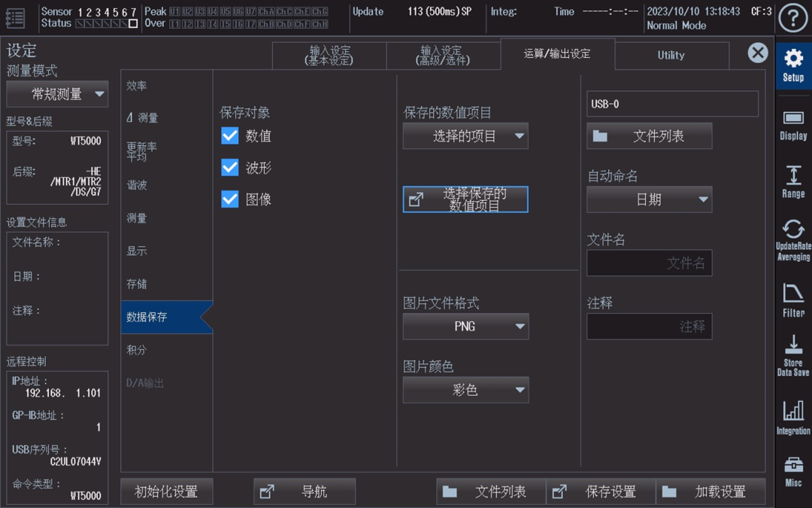Open the 选择的项目 dropdown
Image resolution: width=812 pixels, height=508 pixels.
pyautogui.click(x=465, y=135)
